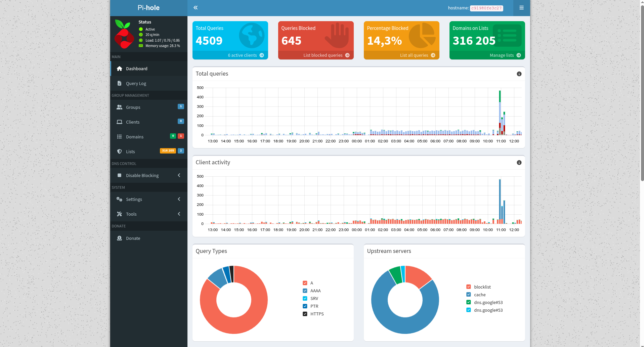Uncheck the AAAA query type checkbox

(305, 291)
